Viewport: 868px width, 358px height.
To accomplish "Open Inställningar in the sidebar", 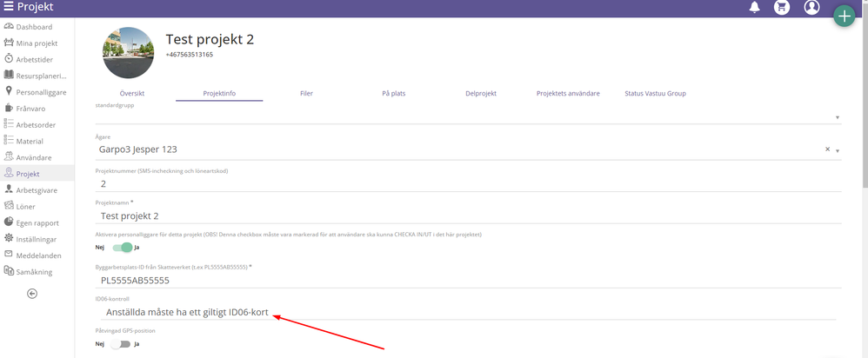I will click(37, 239).
